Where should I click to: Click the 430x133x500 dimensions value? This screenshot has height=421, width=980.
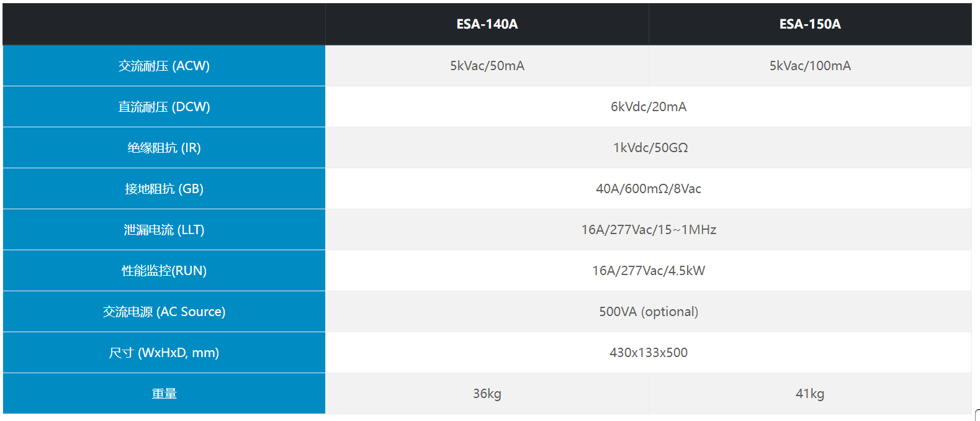[x=649, y=353]
